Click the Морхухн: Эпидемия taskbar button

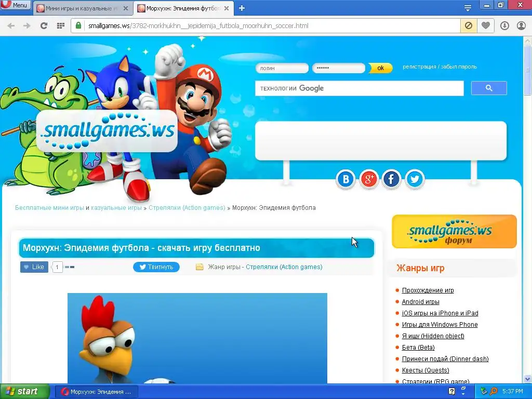(x=96, y=392)
